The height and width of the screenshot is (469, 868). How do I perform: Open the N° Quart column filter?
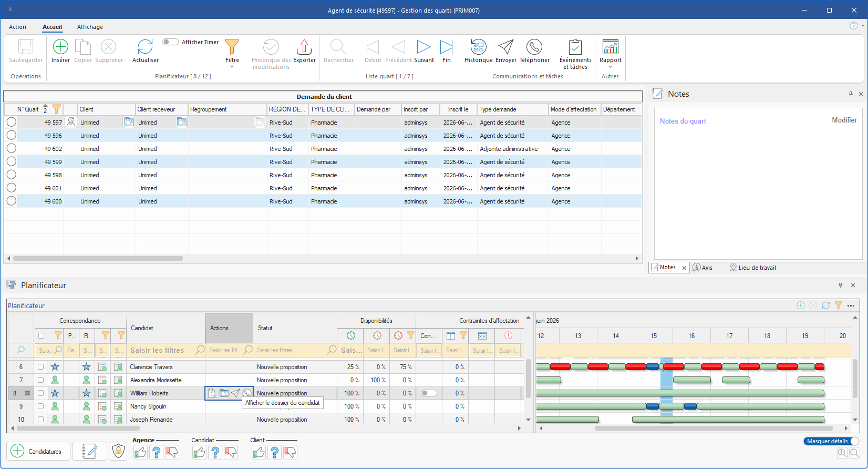pos(56,109)
